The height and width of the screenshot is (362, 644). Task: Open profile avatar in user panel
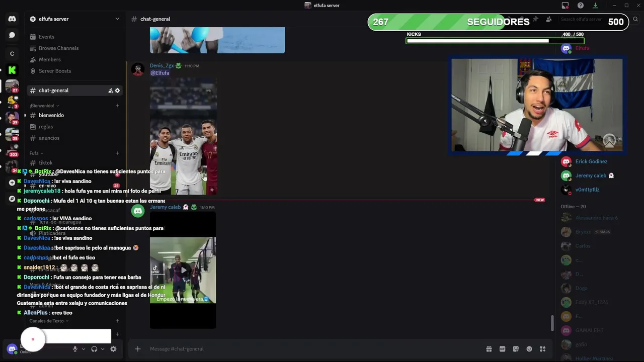[12, 349]
